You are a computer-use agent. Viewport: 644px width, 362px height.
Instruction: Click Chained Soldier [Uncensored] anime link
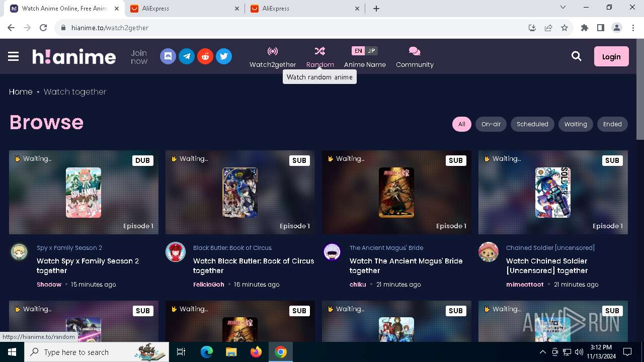click(550, 248)
